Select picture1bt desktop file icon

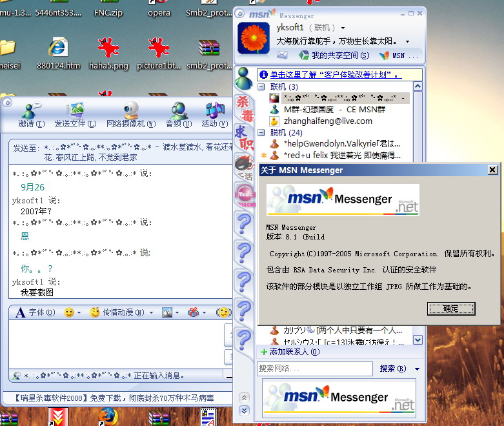[x=159, y=54]
